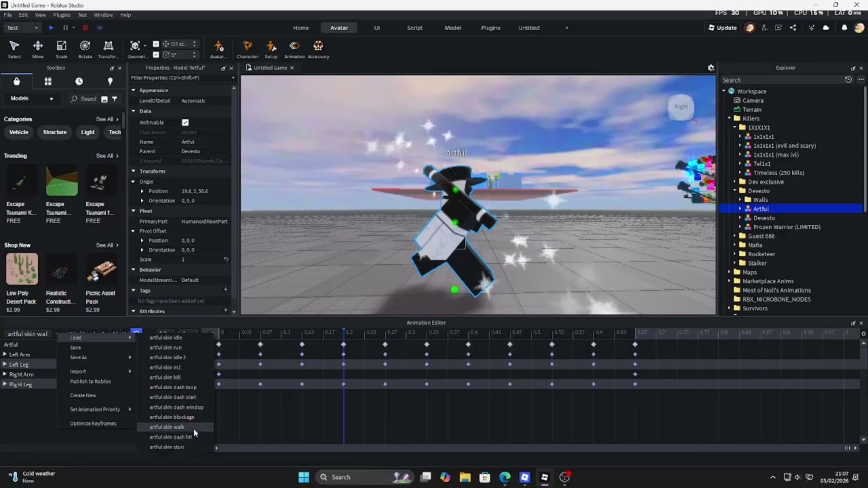Screen dimensions: 868x488
Task: Toggle rotation snapping checkbox
Action: (156, 55)
